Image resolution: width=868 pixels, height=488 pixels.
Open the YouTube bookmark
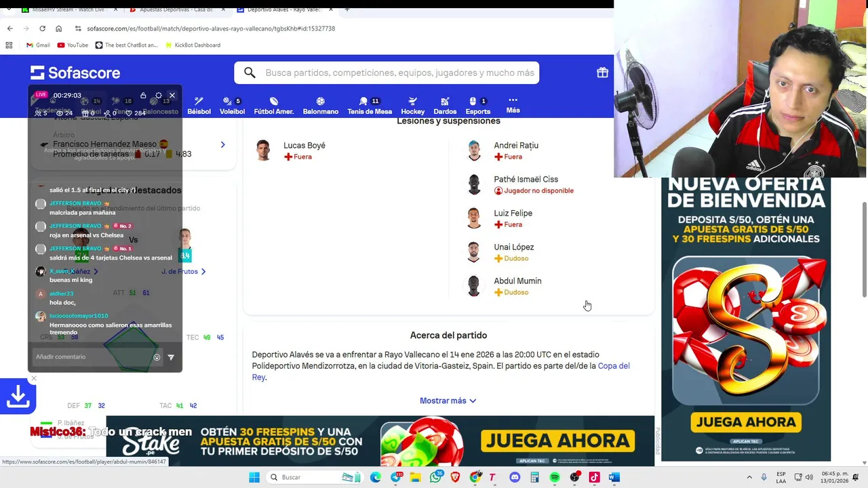[73, 45]
